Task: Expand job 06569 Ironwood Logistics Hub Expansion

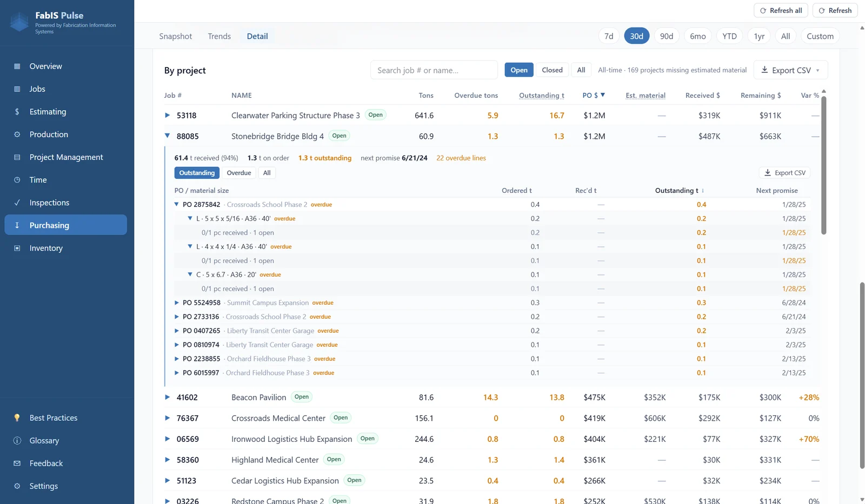Action: click(x=167, y=439)
